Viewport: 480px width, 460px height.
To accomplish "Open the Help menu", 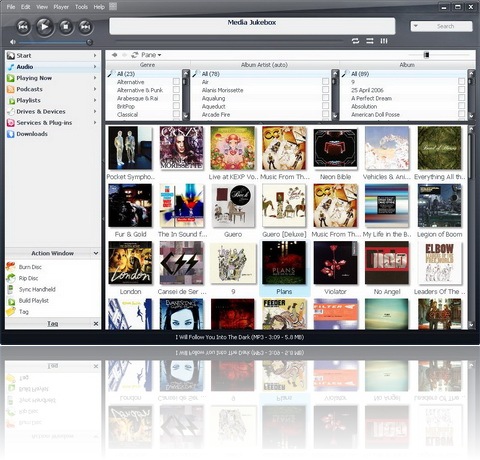I will tap(99, 7).
